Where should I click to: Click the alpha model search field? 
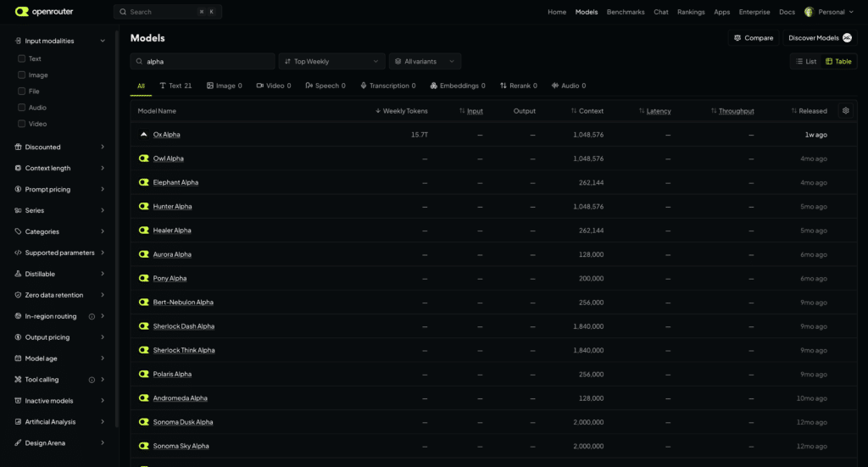click(203, 61)
